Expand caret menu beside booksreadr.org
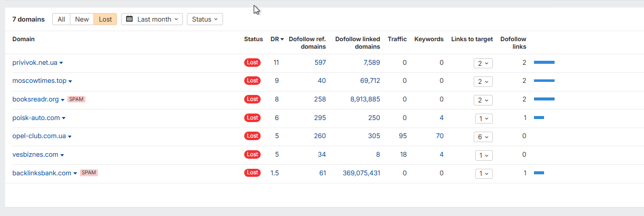644x216 pixels. [63, 100]
